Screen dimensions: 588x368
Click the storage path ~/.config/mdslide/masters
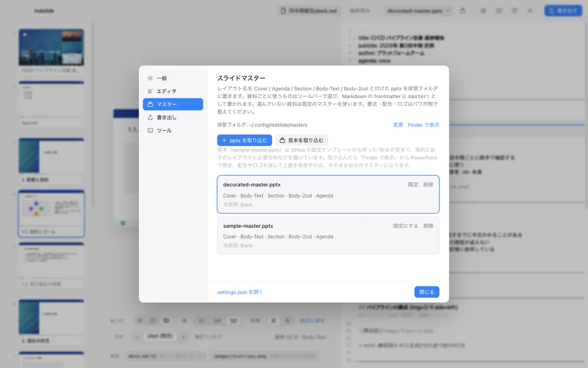[x=278, y=125]
